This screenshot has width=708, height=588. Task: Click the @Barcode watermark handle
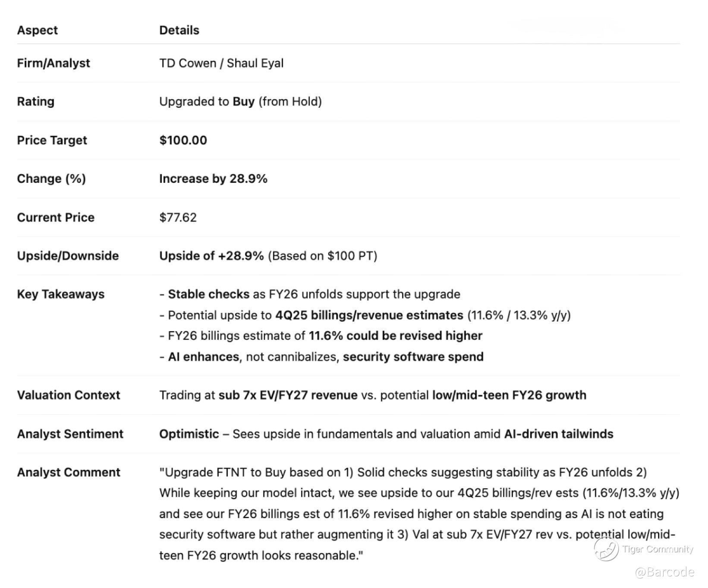(664, 572)
